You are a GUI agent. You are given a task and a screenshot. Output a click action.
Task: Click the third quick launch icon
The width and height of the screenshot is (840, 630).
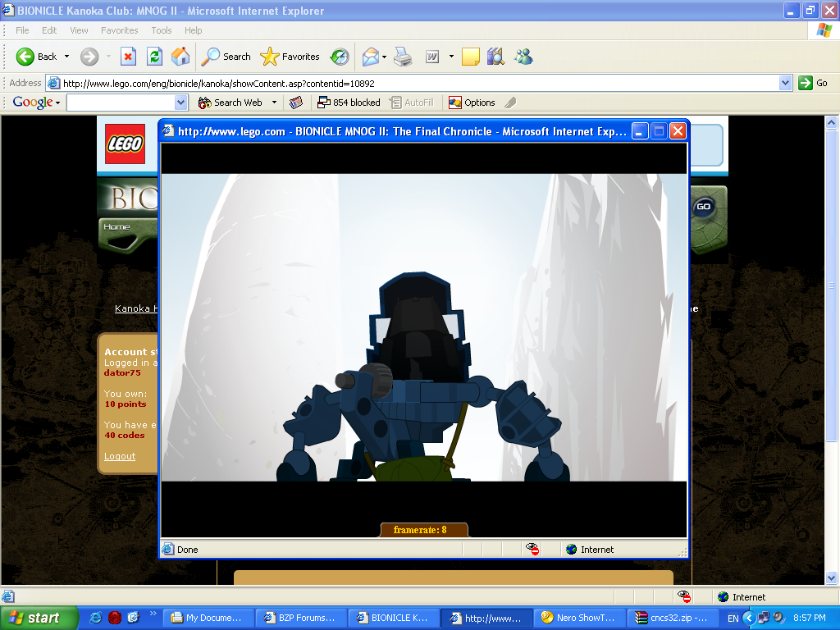(x=134, y=618)
